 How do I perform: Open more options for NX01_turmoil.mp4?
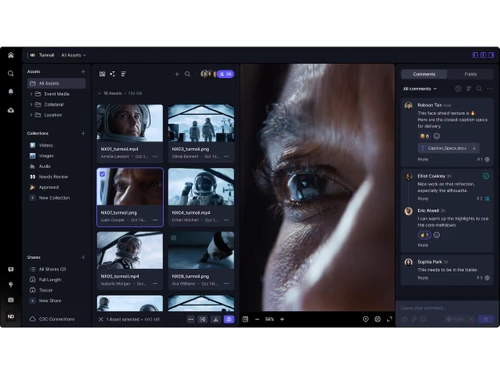(x=155, y=156)
